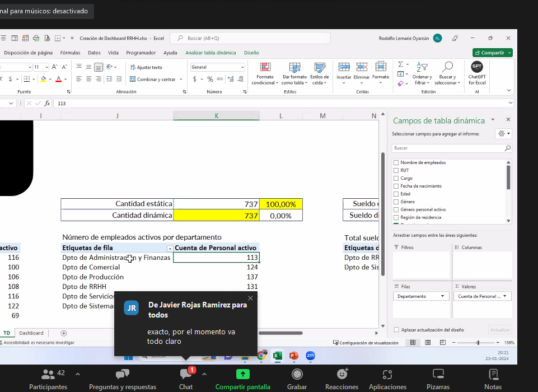This screenshot has width=538, height=392.
Task: Open Cuenta de Personal dropdown in Valores
Action: 505,296
